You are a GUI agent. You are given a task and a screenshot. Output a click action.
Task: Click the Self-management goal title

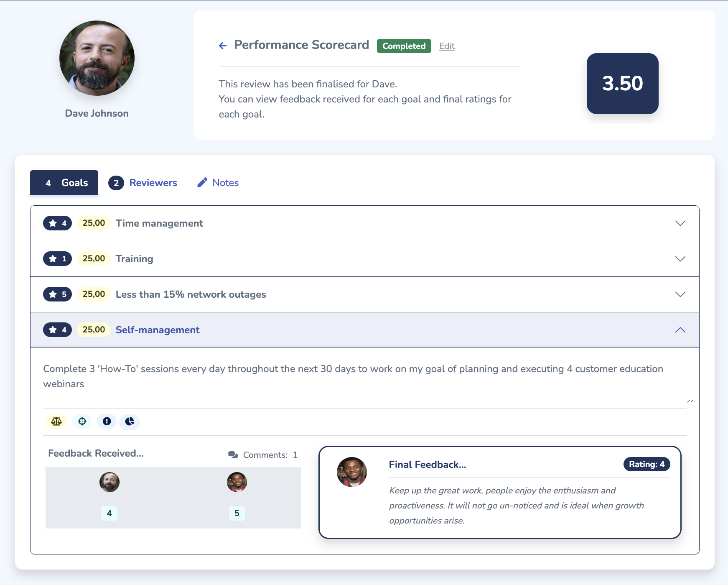click(158, 330)
